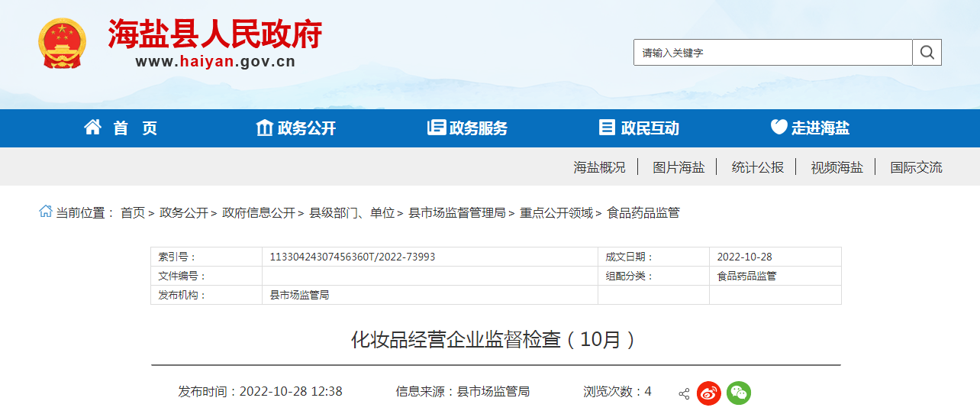
Task: Go to 海盐概况 page
Action: (x=599, y=167)
